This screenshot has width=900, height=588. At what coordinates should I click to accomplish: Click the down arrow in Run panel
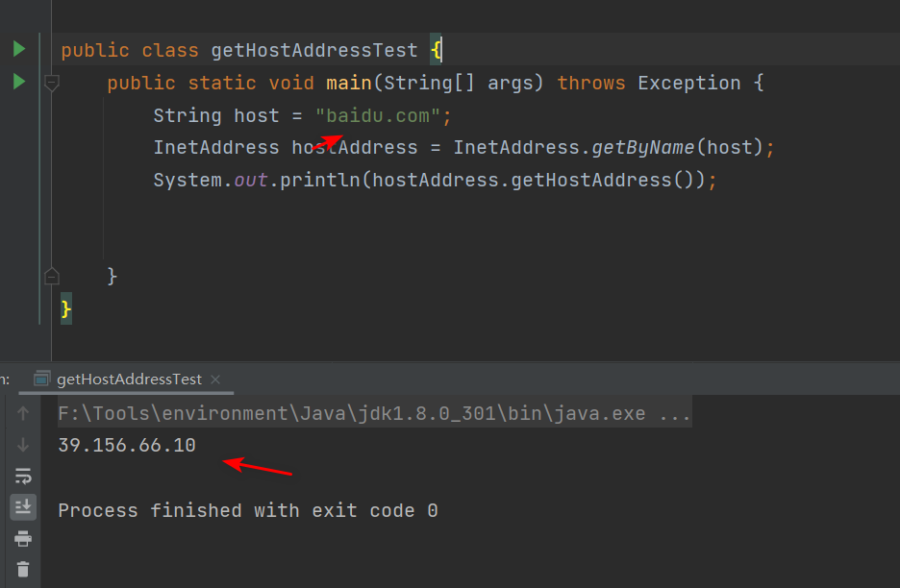pos(23,445)
